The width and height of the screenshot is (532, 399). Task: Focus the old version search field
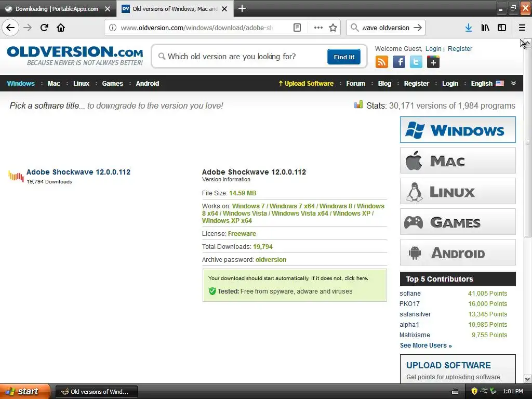pos(242,56)
